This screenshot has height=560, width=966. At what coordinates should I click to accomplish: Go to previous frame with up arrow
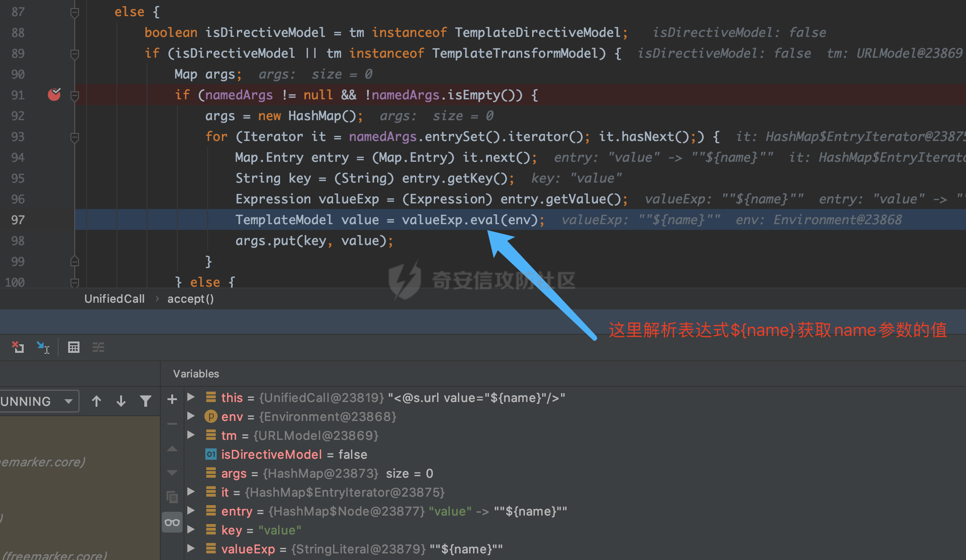[97, 401]
